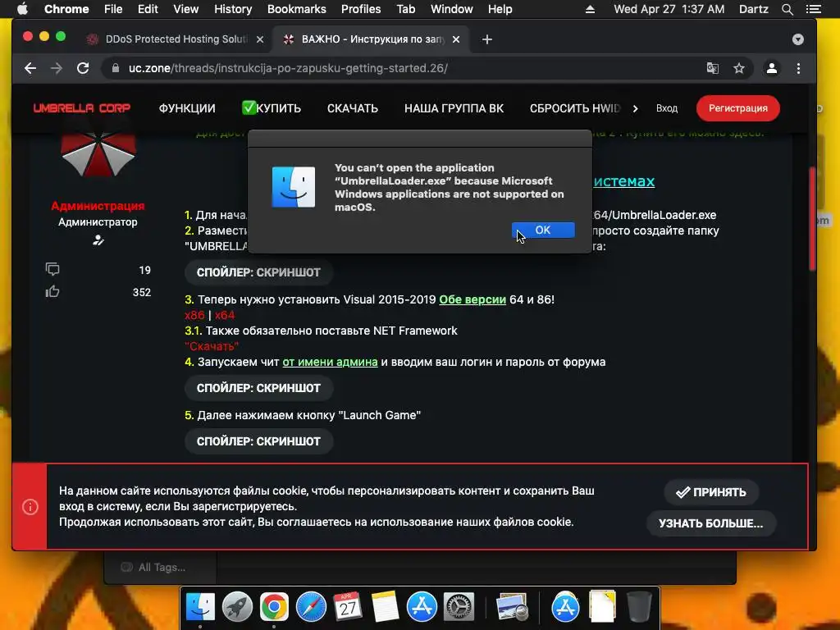Close the DDoS Protected Hosting tab
The image size is (840, 630).
click(260, 39)
